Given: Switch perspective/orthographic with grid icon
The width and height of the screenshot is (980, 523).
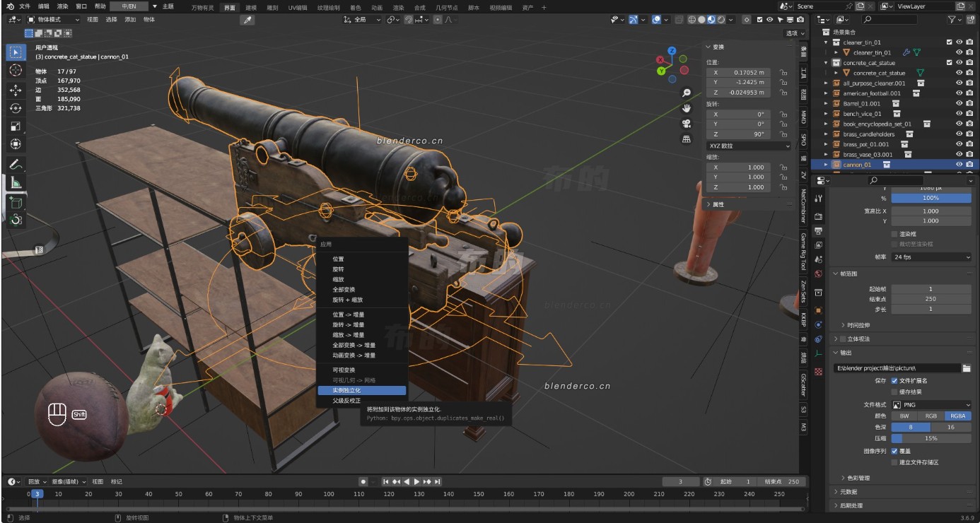Looking at the screenshot, I should 686,139.
